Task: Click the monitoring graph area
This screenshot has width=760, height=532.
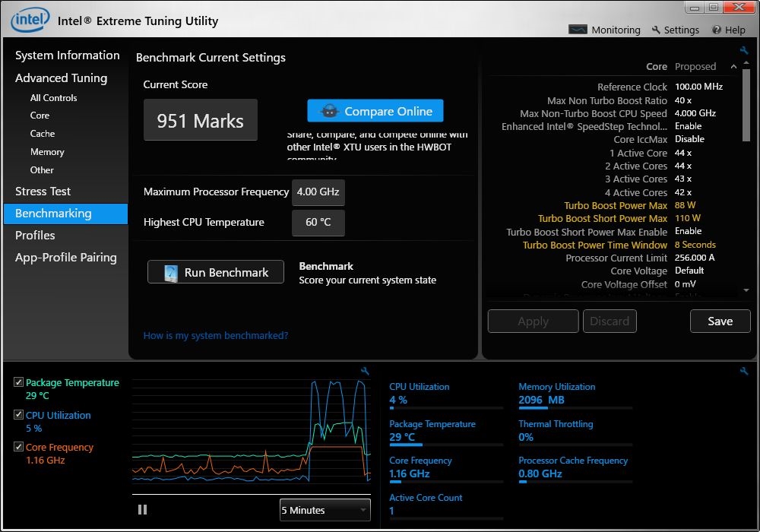Action: pyautogui.click(x=251, y=431)
